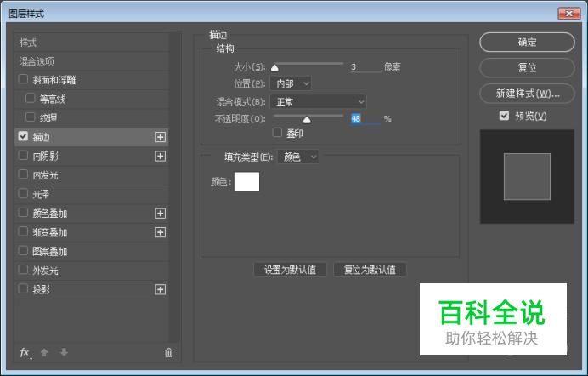588x376 pixels.
Task: Enable the 光泽 checkbox
Action: pos(23,193)
